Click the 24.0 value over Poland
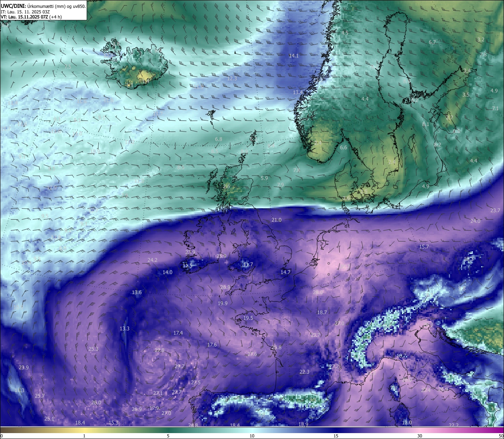The image size is (504, 439). 475,221
